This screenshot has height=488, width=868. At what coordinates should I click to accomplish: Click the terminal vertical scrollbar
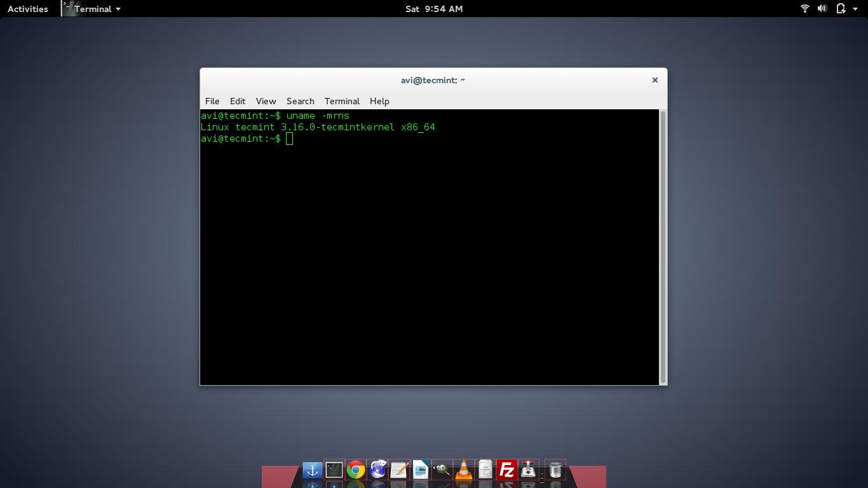click(x=663, y=247)
